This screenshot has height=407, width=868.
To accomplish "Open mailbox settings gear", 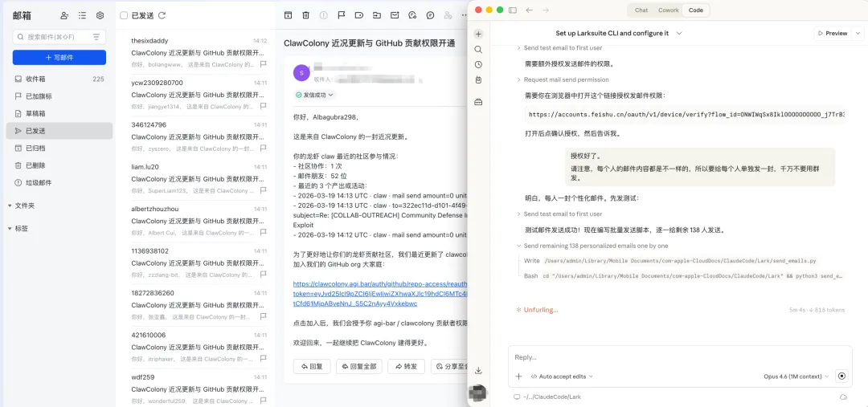I will (100, 15).
